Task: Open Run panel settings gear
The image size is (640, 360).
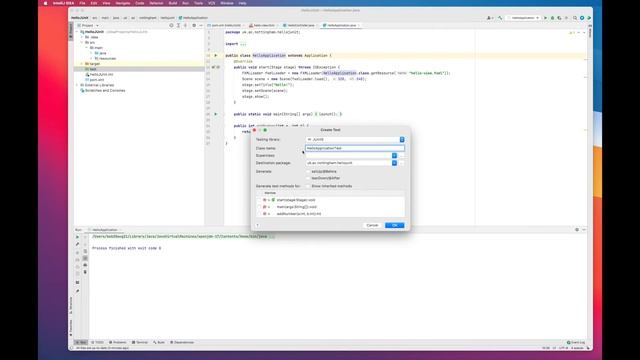Action: (x=577, y=230)
